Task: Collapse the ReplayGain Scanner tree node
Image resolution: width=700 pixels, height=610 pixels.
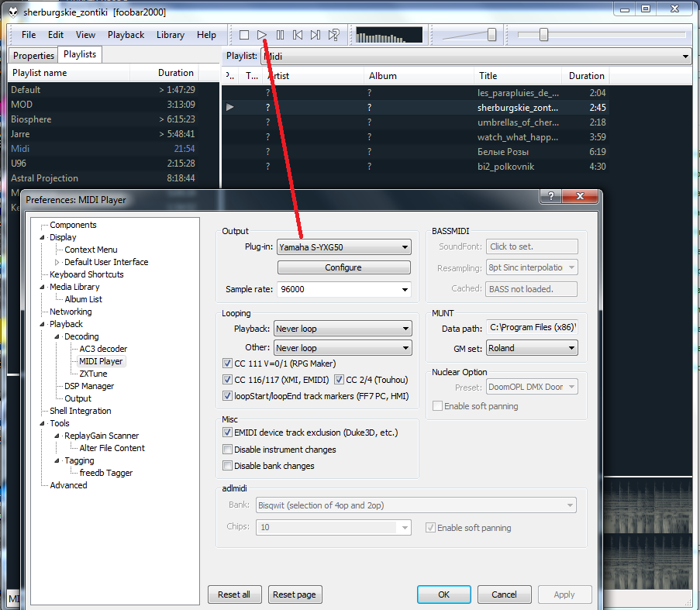Action: (57, 436)
